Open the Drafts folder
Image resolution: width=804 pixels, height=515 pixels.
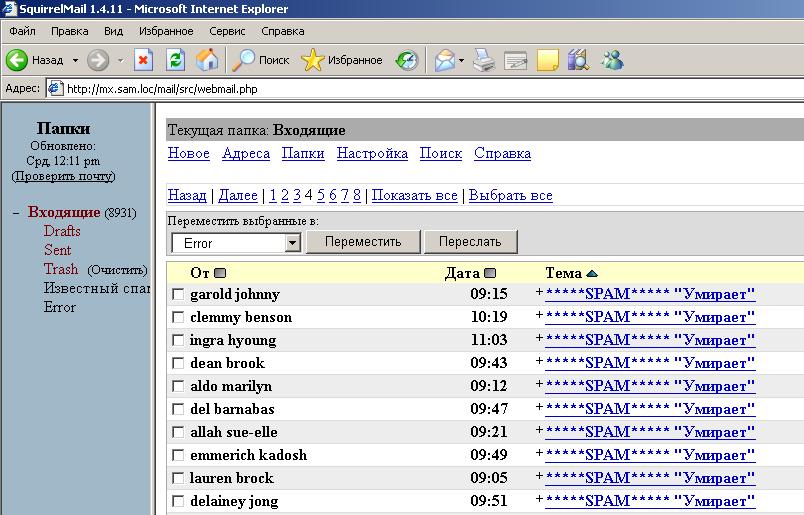(62, 231)
